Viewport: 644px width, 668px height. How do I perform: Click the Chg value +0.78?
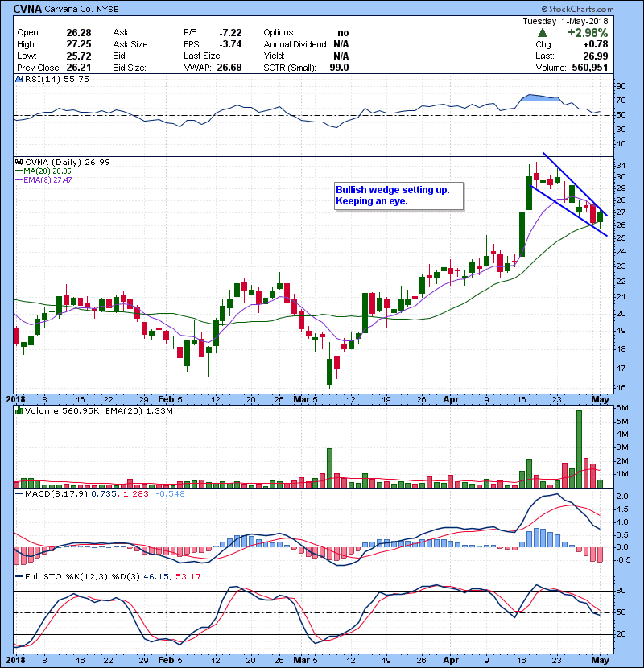point(596,44)
